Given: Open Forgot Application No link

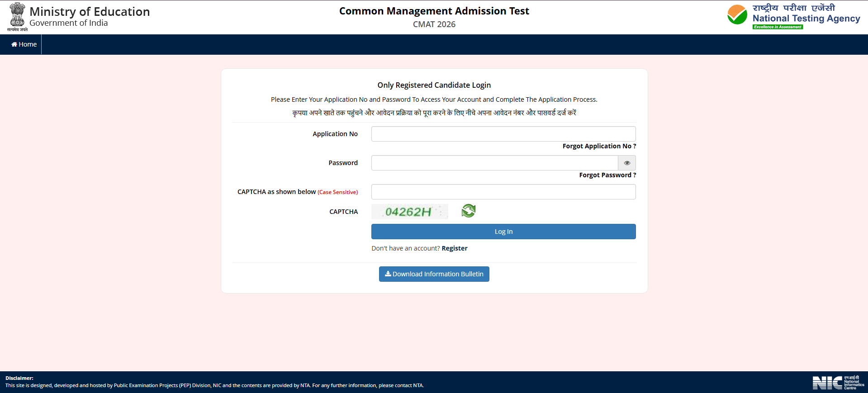Looking at the screenshot, I should (599, 146).
